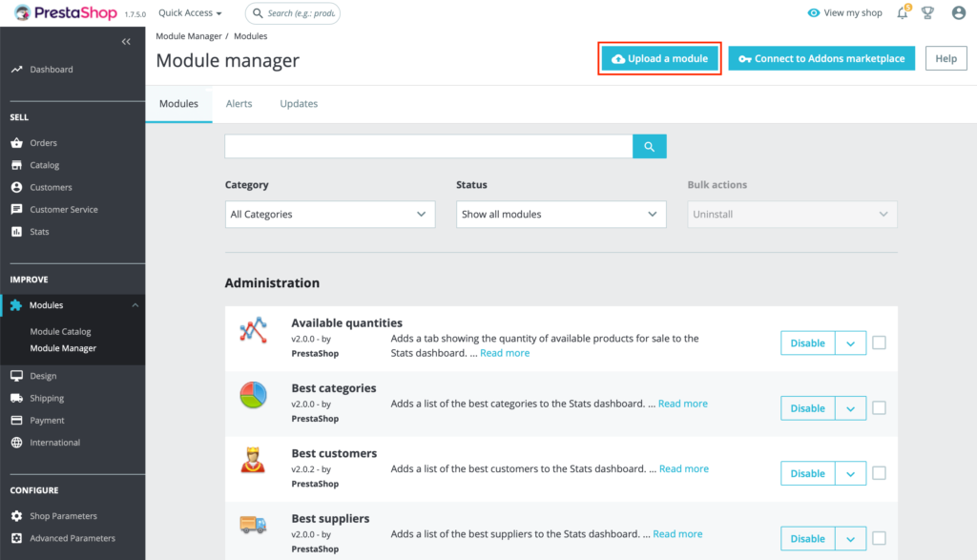
Task: Tick the Best suppliers module checkbox
Action: click(879, 538)
